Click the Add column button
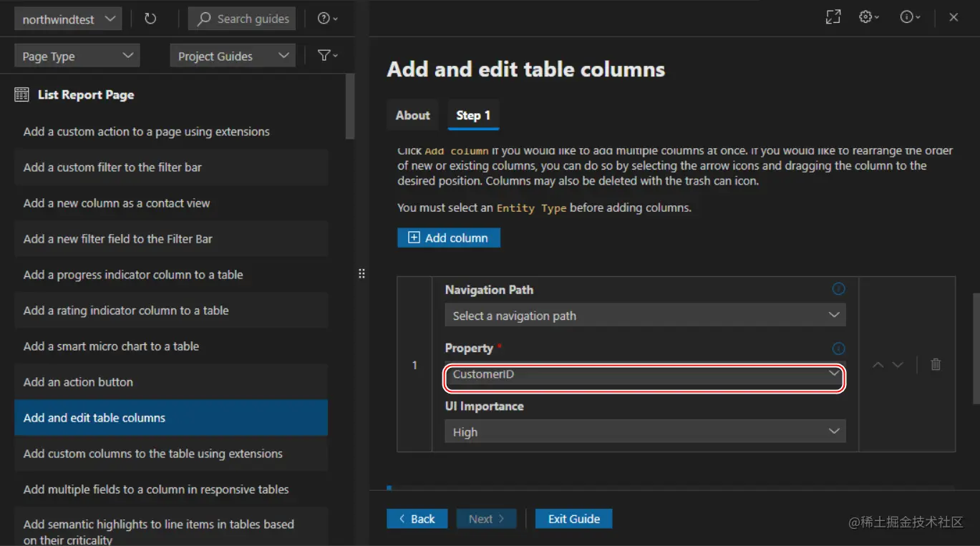 click(449, 238)
